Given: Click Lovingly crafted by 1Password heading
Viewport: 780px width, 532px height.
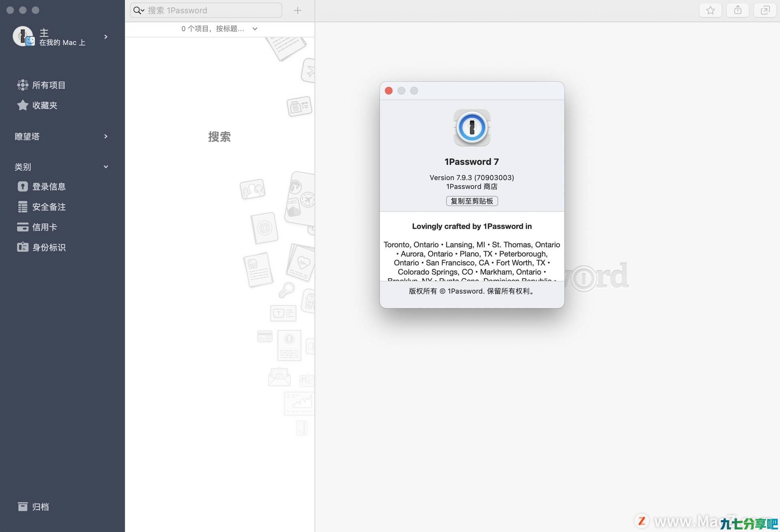Looking at the screenshot, I should coord(472,226).
